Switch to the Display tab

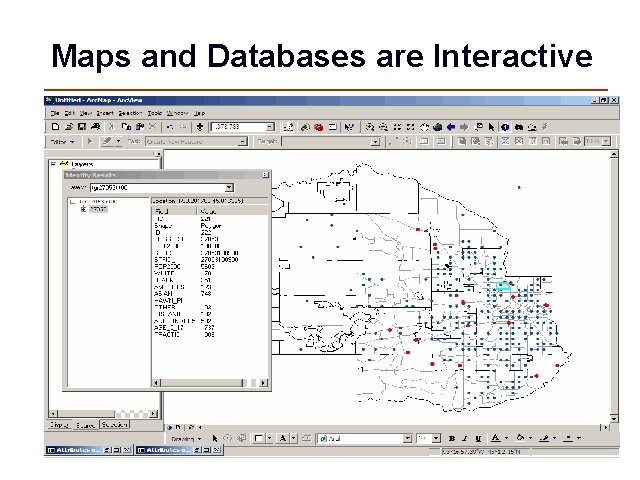(x=60, y=425)
